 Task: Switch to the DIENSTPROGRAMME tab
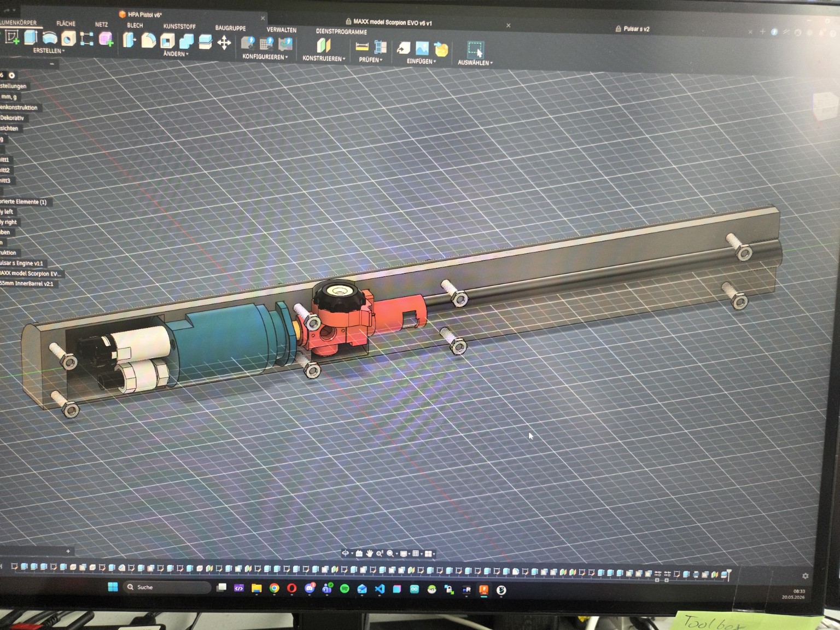(x=341, y=32)
